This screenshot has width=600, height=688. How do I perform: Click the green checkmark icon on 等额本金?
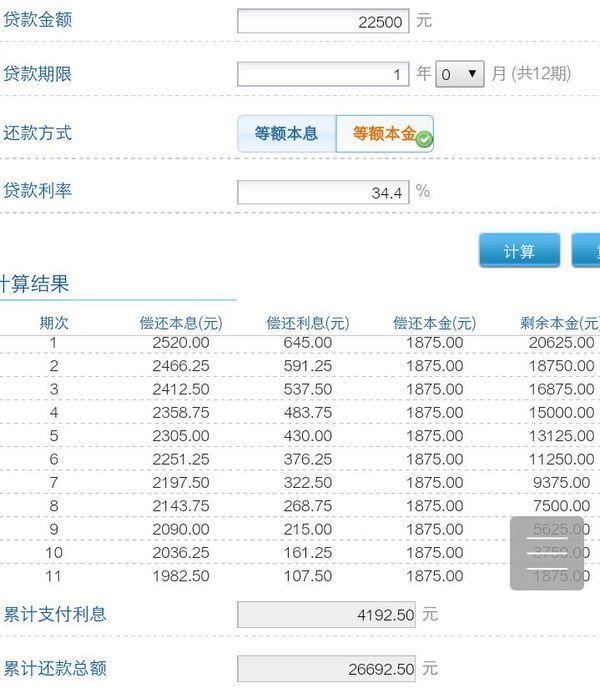click(x=424, y=140)
